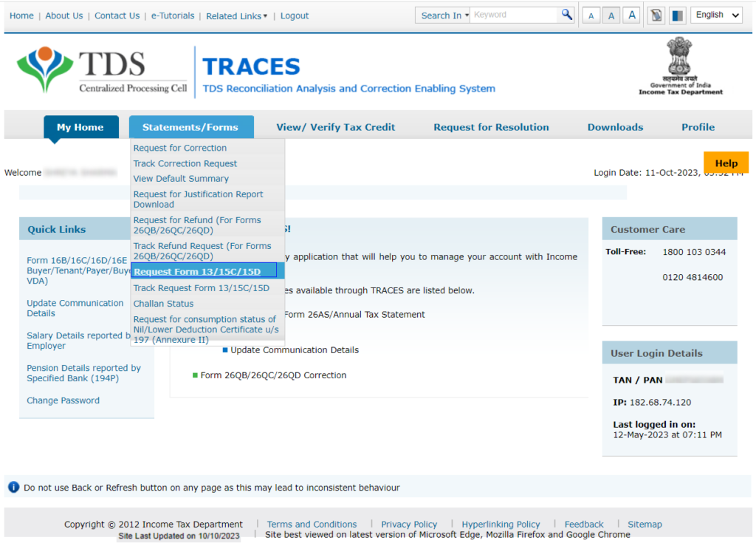The image size is (756, 546).
Task: Open View/ Verify Tax Credit menu
Action: click(x=336, y=127)
